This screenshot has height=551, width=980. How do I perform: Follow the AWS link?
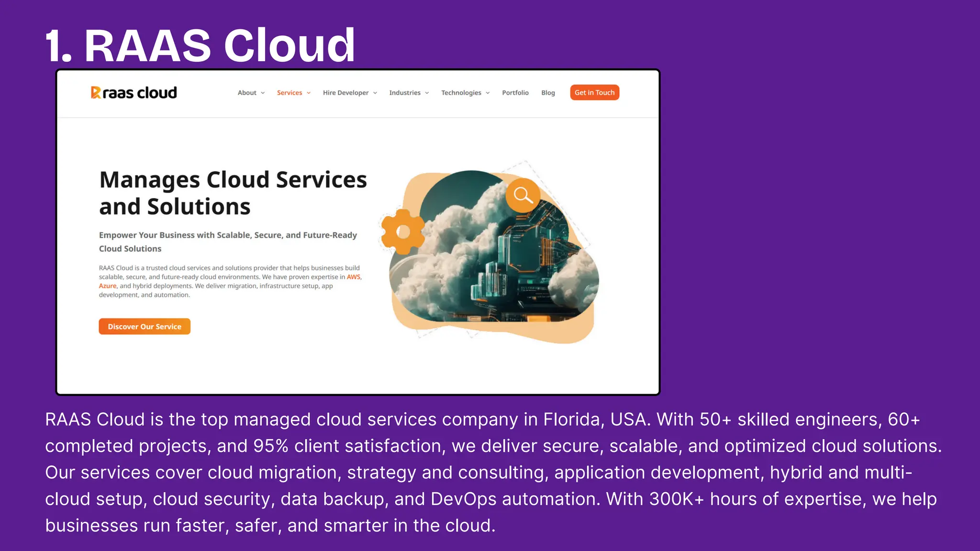click(x=354, y=277)
